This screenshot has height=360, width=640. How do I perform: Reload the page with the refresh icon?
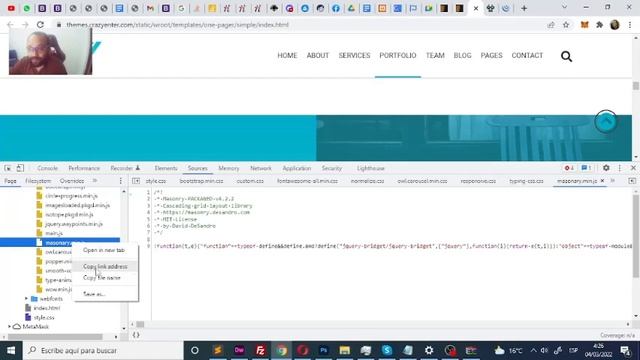40,25
